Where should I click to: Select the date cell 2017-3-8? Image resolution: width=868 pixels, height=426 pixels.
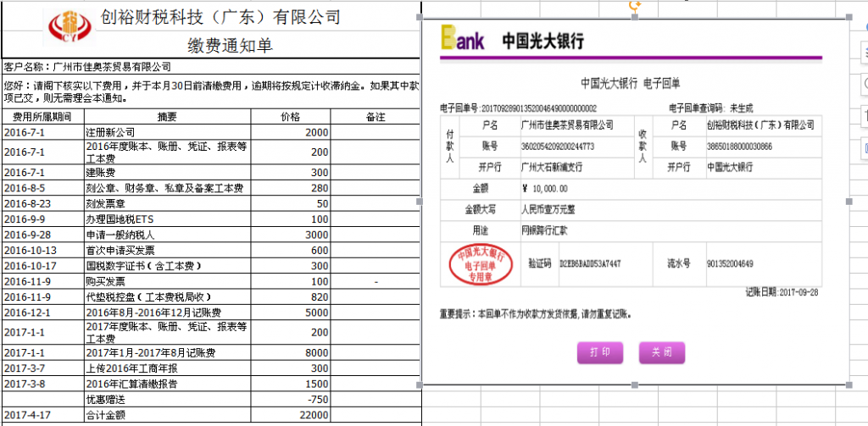pyautogui.click(x=42, y=384)
